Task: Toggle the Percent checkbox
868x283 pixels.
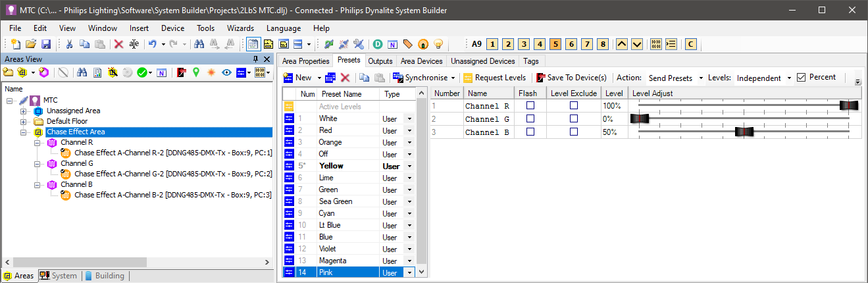Action: (801, 78)
